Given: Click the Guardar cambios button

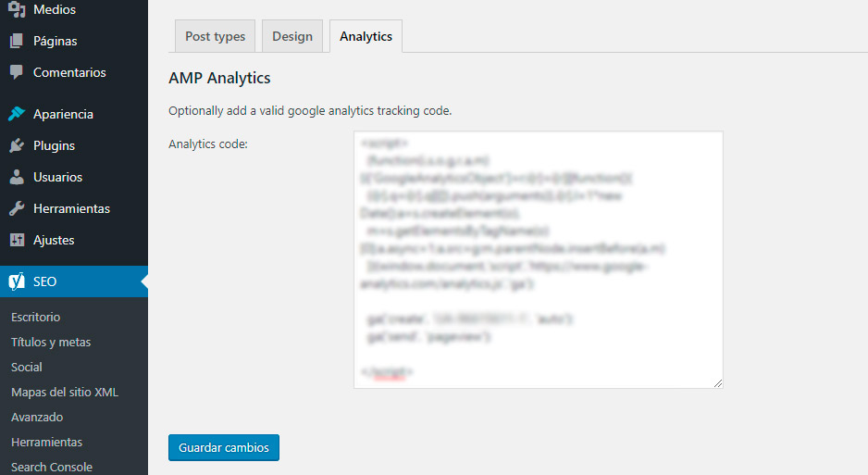Looking at the screenshot, I should (224, 447).
